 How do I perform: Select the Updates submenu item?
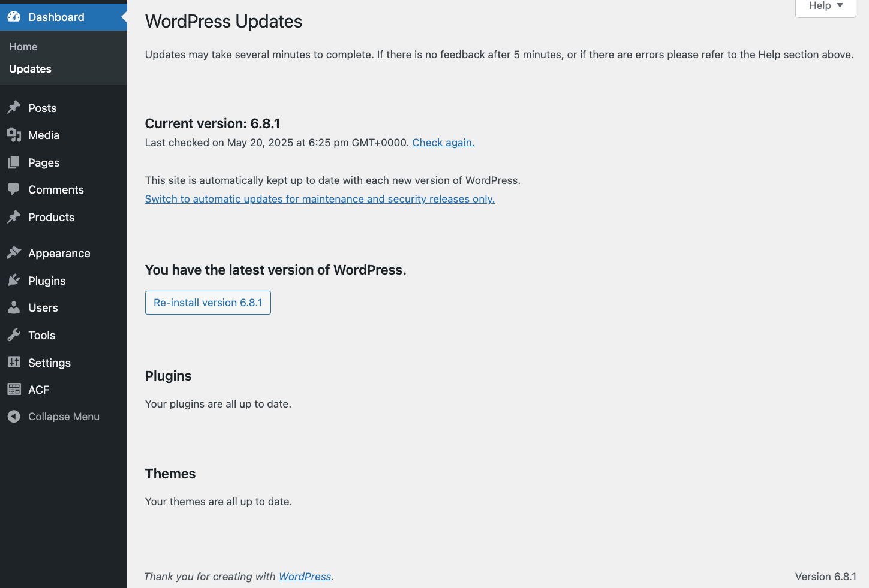tap(30, 69)
